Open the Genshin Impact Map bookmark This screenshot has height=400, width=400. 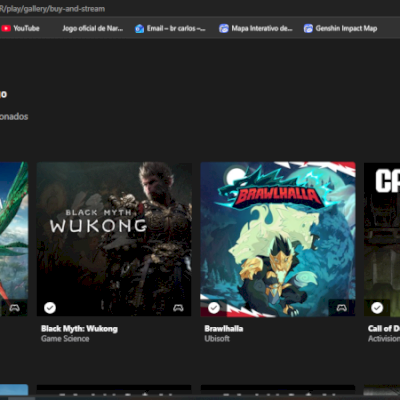coord(341,28)
